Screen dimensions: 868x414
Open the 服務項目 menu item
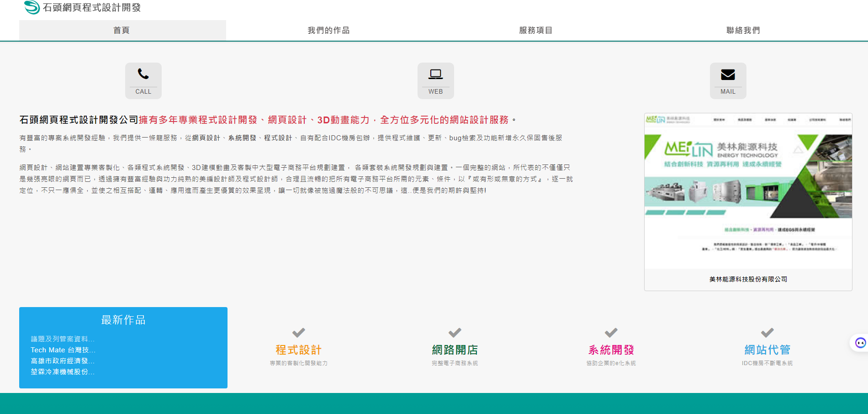point(536,30)
